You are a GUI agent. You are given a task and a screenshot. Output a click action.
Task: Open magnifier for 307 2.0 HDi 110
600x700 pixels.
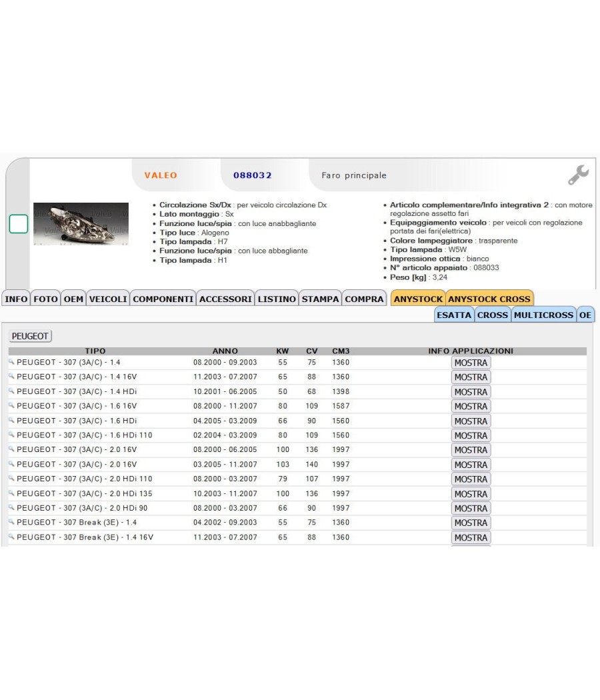[11, 478]
